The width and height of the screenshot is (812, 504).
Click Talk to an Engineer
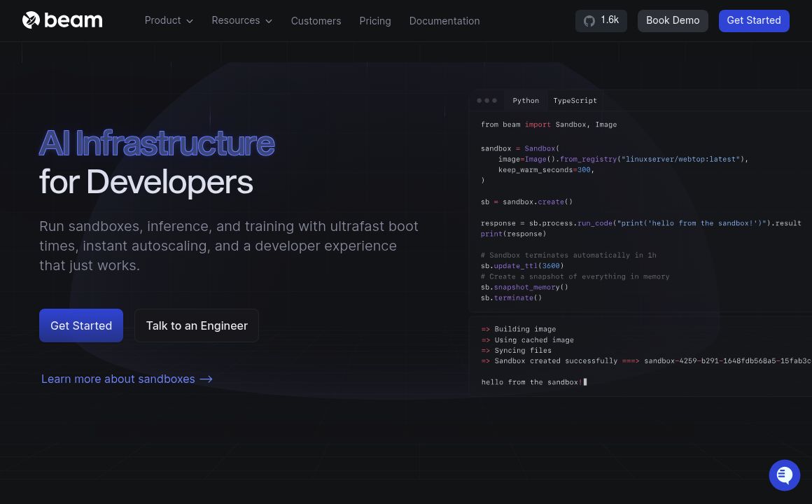point(197,325)
